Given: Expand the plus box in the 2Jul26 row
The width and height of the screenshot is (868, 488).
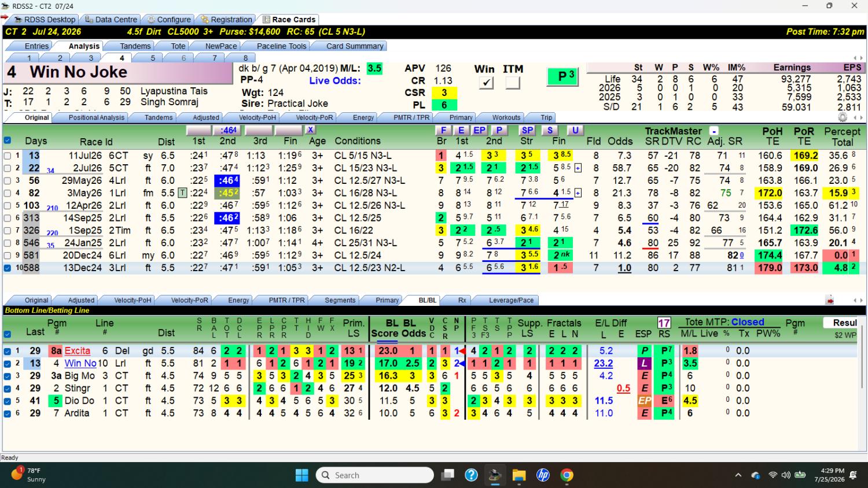Looking at the screenshot, I should [578, 168].
